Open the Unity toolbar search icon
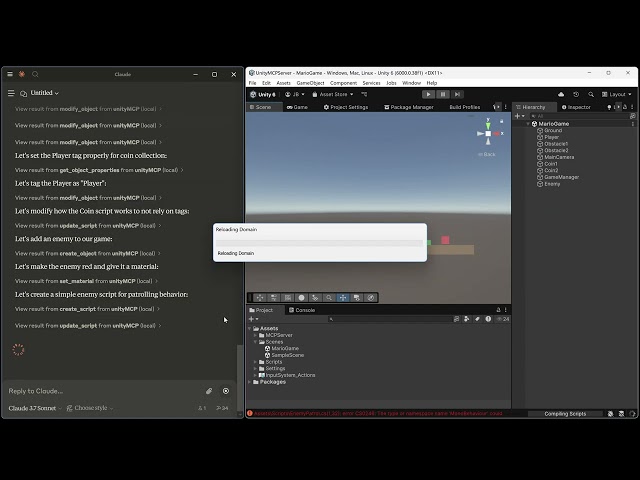The width and height of the screenshot is (640, 480). coord(591,94)
